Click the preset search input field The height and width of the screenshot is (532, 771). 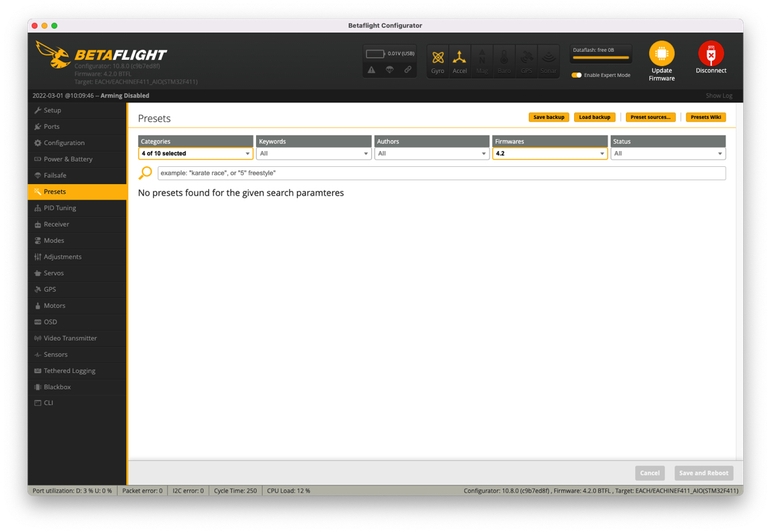click(x=442, y=173)
